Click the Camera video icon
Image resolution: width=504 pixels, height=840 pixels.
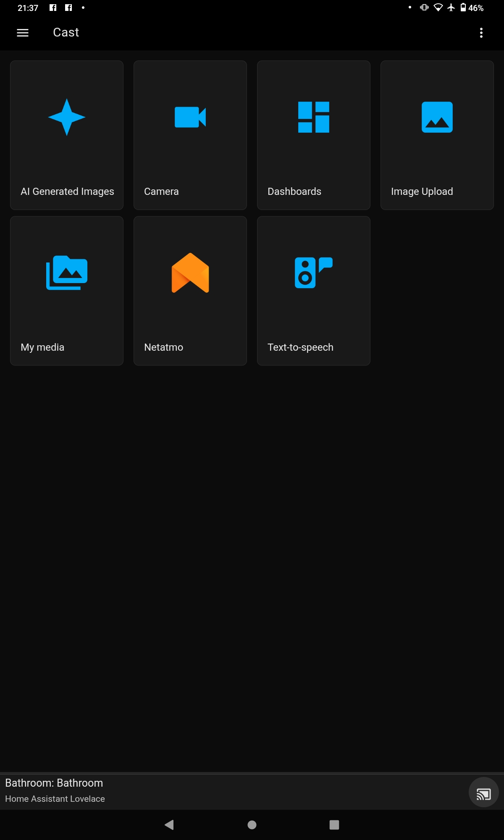(190, 117)
